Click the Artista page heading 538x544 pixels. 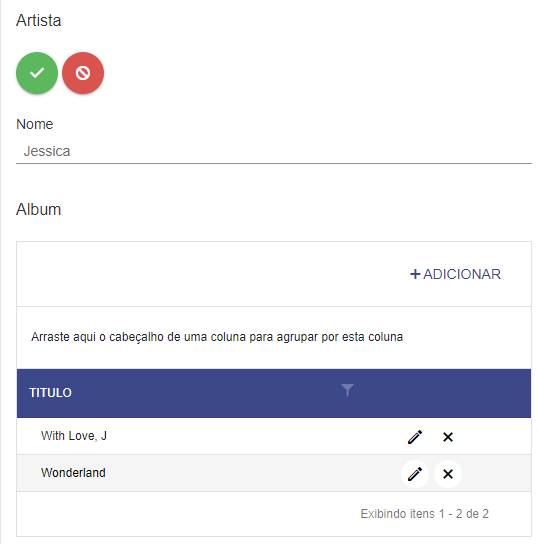pyautogui.click(x=39, y=20)
